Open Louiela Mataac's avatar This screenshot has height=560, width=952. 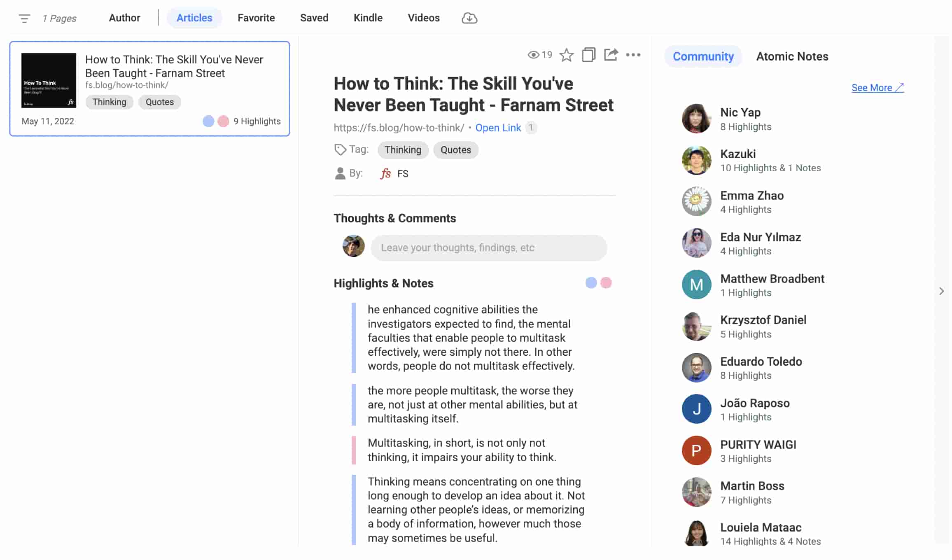click(697, 533)
